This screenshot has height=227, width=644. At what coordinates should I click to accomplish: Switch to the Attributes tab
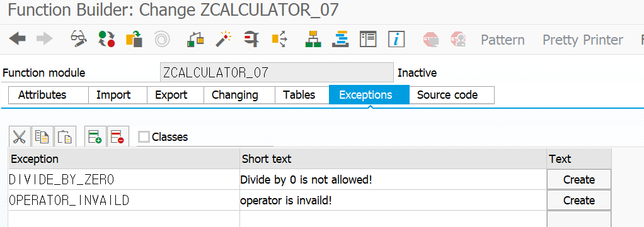click(x=49, y=95)
